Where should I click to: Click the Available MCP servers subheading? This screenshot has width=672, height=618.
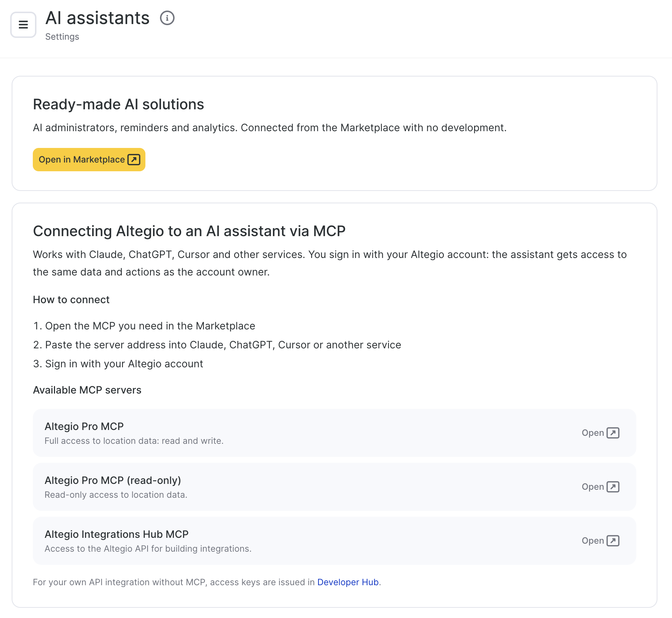click(87, 390)
